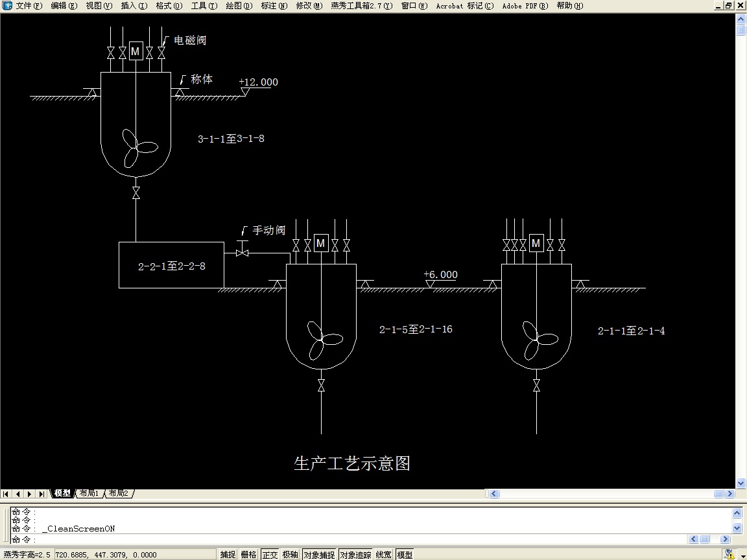Toggle 栅格 grid display

click(248, 555)
